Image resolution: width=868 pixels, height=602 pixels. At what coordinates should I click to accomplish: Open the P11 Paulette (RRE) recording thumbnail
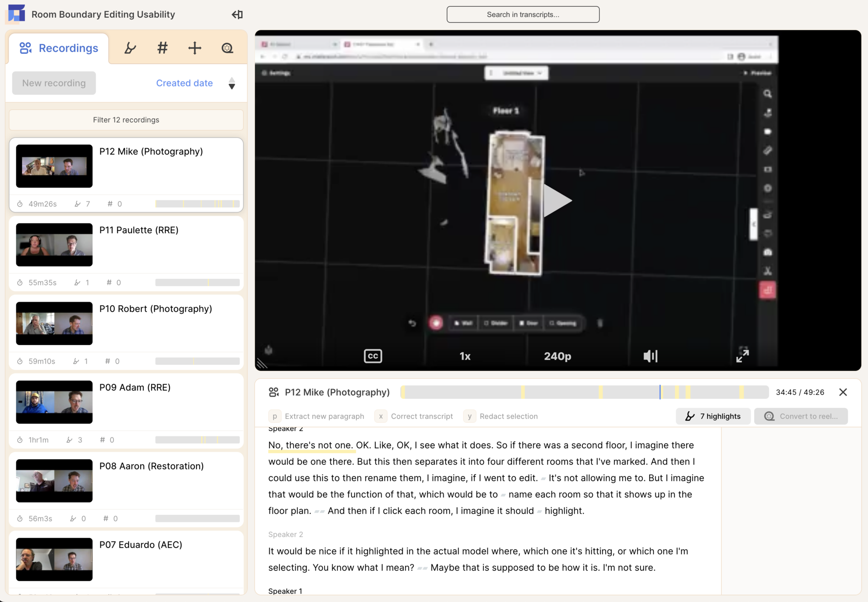[54, 245]
